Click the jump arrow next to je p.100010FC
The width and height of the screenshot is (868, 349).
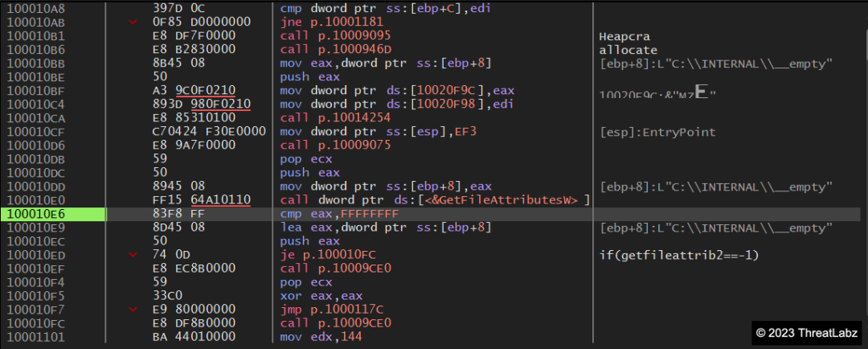tap(133, 255)
